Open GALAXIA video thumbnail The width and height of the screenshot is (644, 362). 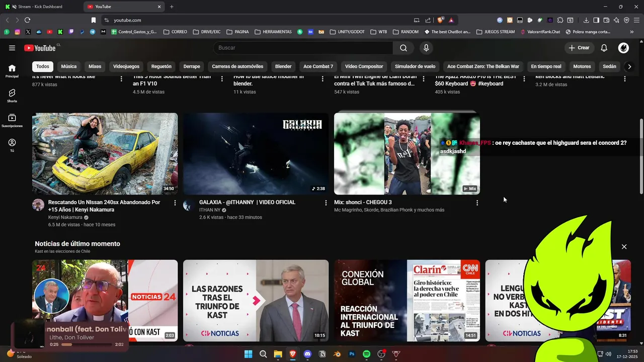pyautogui.click(x=256, y=153)
